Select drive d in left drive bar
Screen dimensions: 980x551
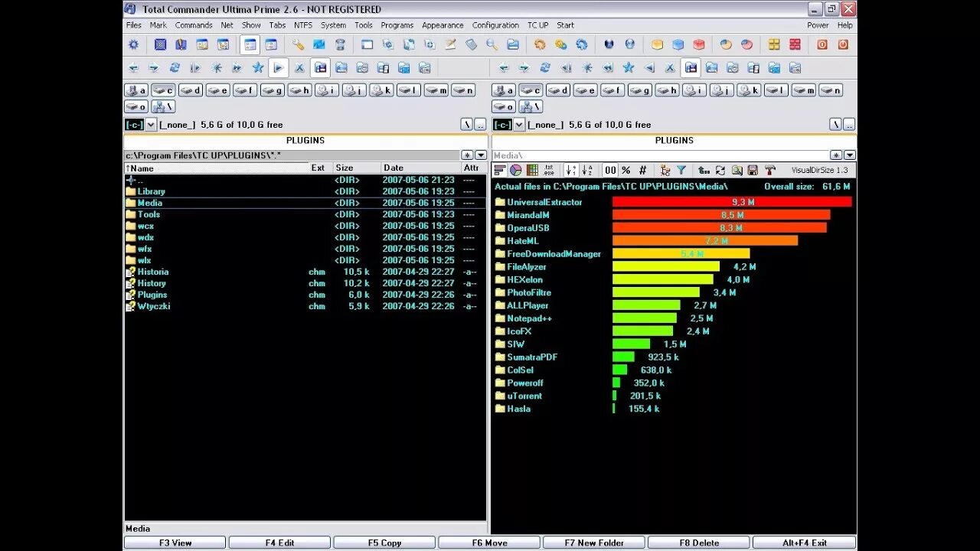point(191,90)
